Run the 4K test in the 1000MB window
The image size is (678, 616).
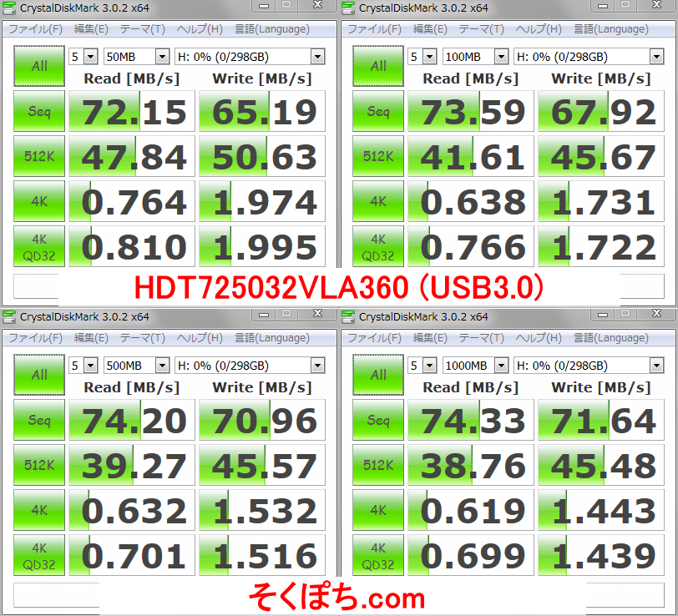tap(378, 510)
